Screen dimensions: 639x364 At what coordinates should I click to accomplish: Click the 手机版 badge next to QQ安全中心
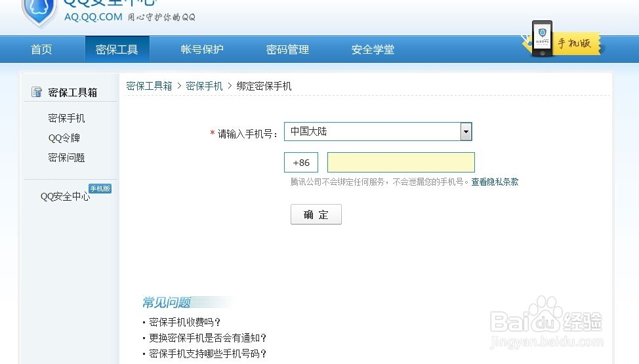100,188
